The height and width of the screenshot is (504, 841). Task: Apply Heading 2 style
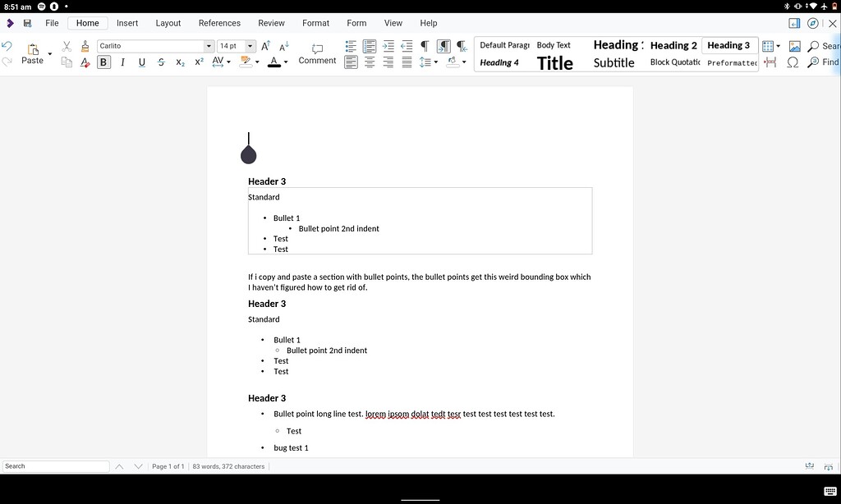(x=673, y=46)
